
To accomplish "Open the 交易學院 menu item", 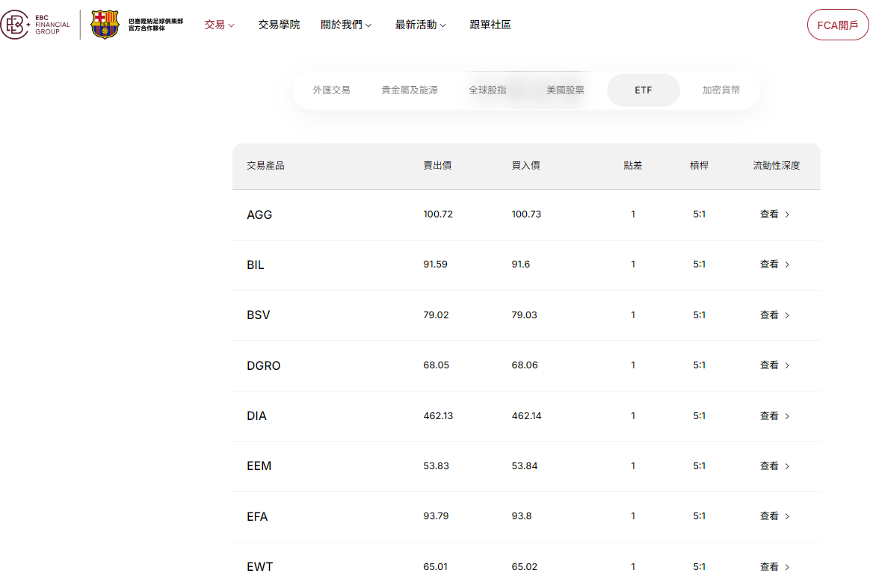I will tap(279, 25).
